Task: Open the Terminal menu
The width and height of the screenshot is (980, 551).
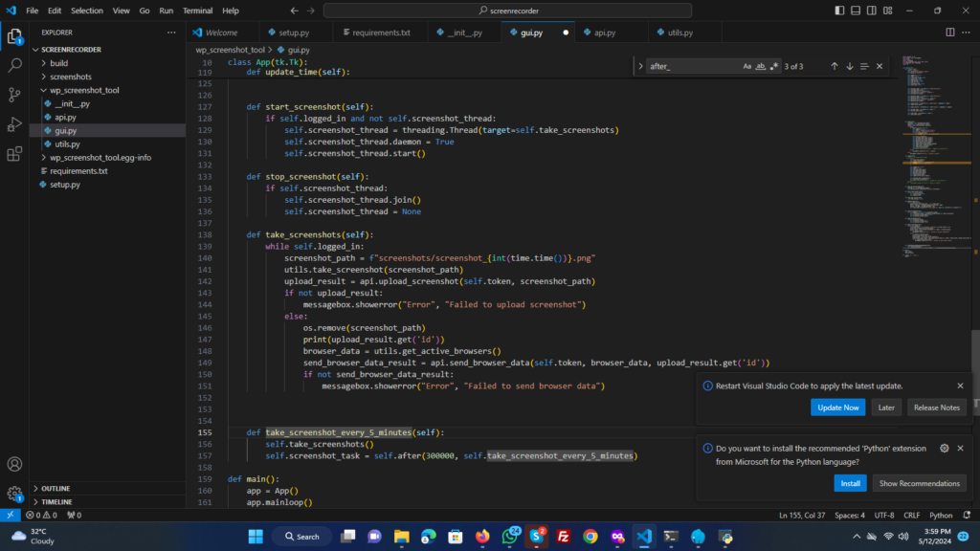Action: [198, 11]
